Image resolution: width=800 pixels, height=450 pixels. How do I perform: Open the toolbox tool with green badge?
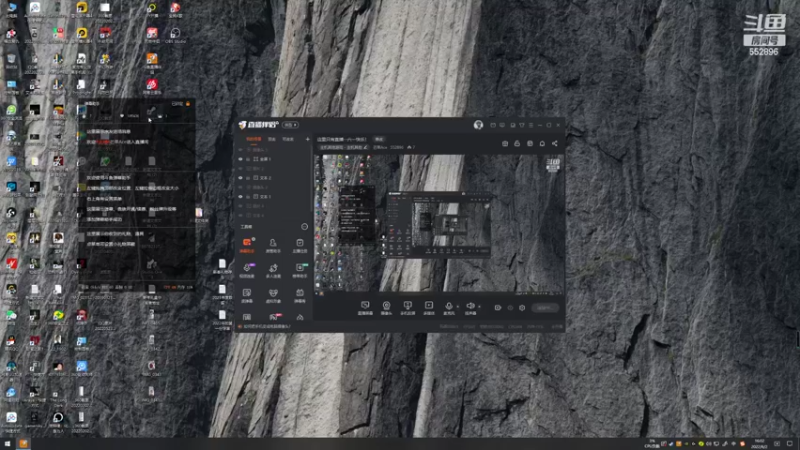point(299,270)
